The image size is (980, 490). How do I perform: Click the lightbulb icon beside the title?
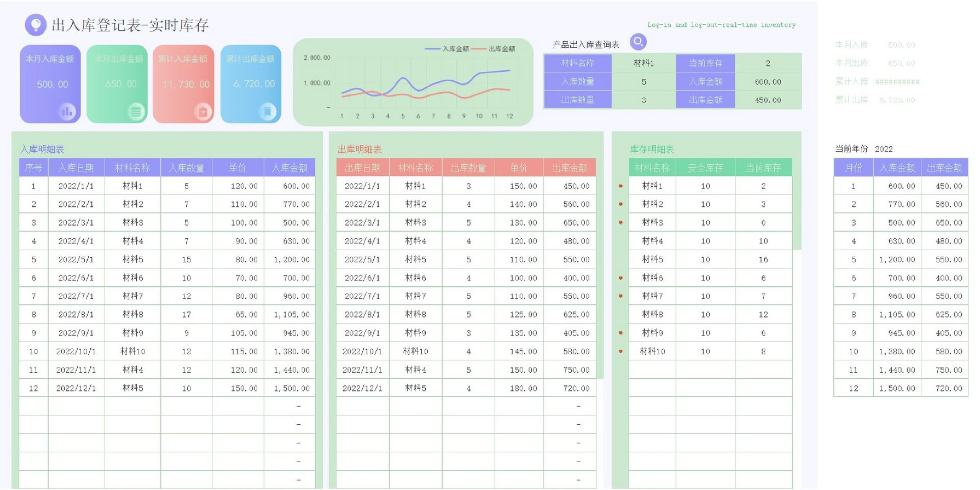pyautogui.click(x=36, y=25)
